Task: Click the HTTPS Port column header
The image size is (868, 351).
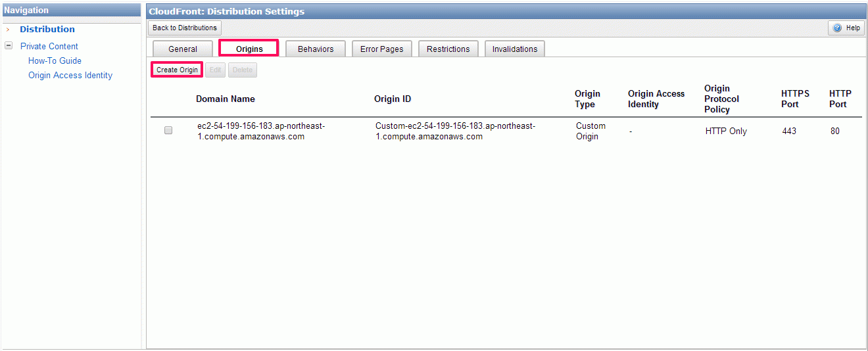Action: tap(795, 99)
